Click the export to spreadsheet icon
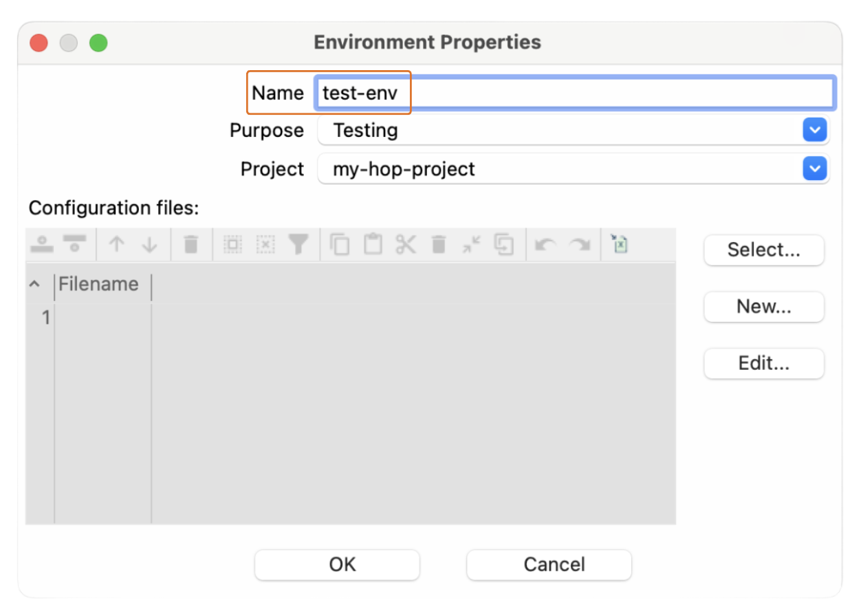Screen dimensions: 861x616 (620, 244)
